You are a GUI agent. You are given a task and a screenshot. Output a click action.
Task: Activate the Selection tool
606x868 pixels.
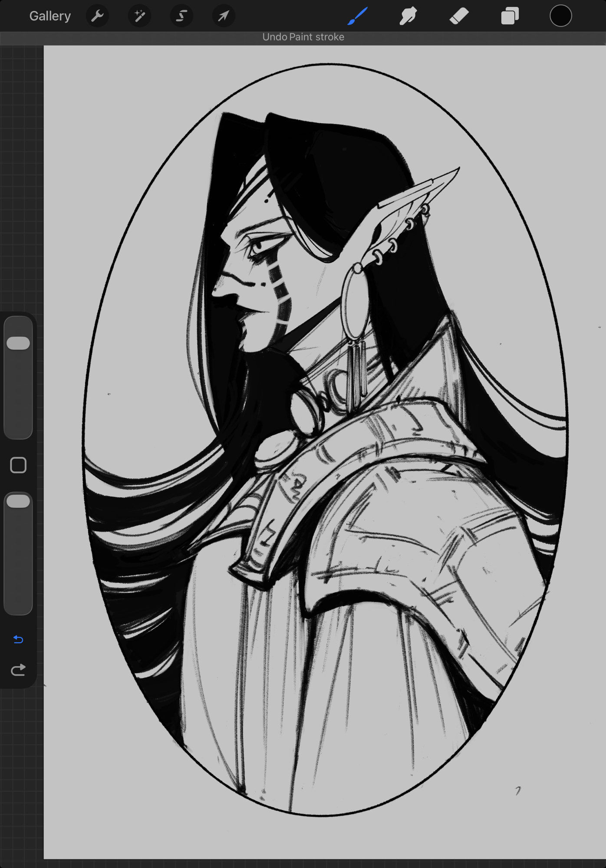coord(181,16)
